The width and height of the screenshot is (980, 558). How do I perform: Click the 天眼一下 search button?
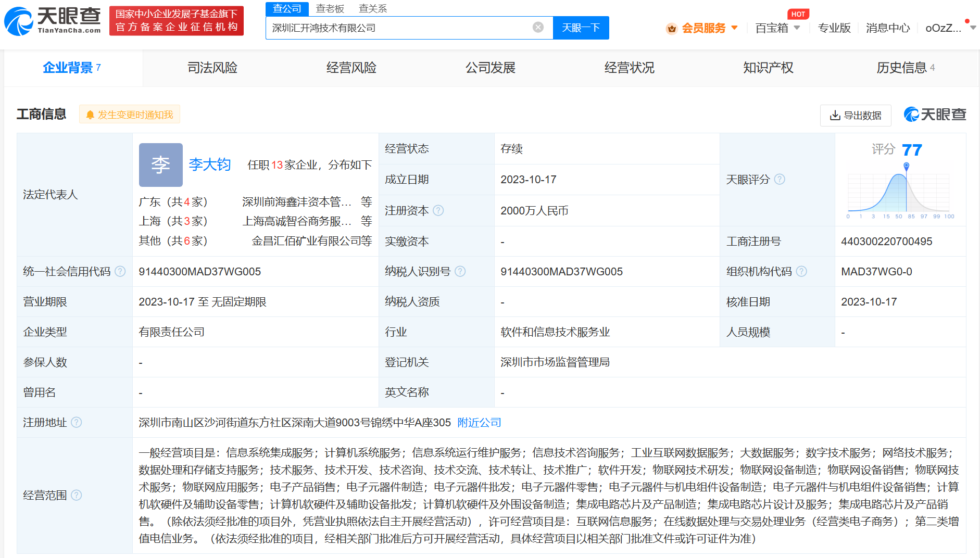tap(581, 27)
